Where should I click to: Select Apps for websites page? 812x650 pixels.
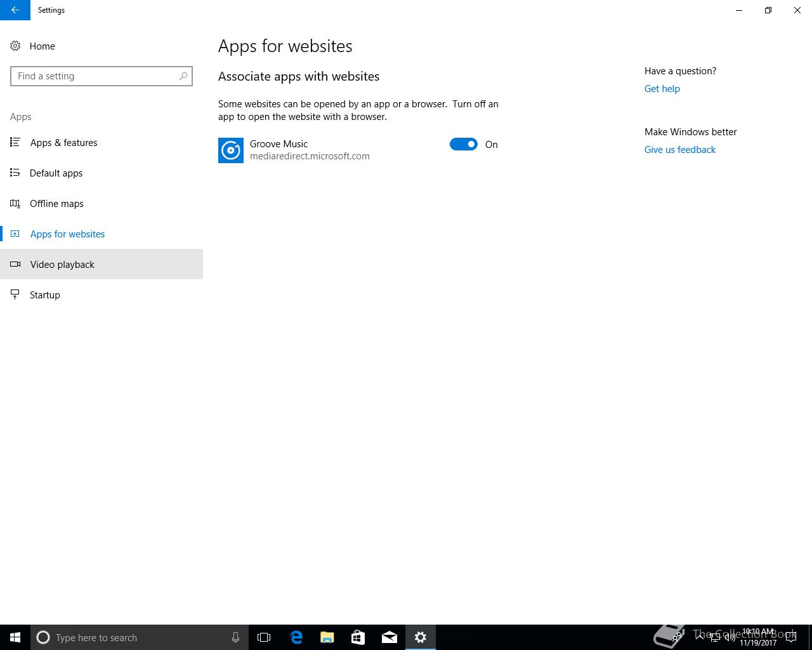pyautogui.click(x=101, y=234)
